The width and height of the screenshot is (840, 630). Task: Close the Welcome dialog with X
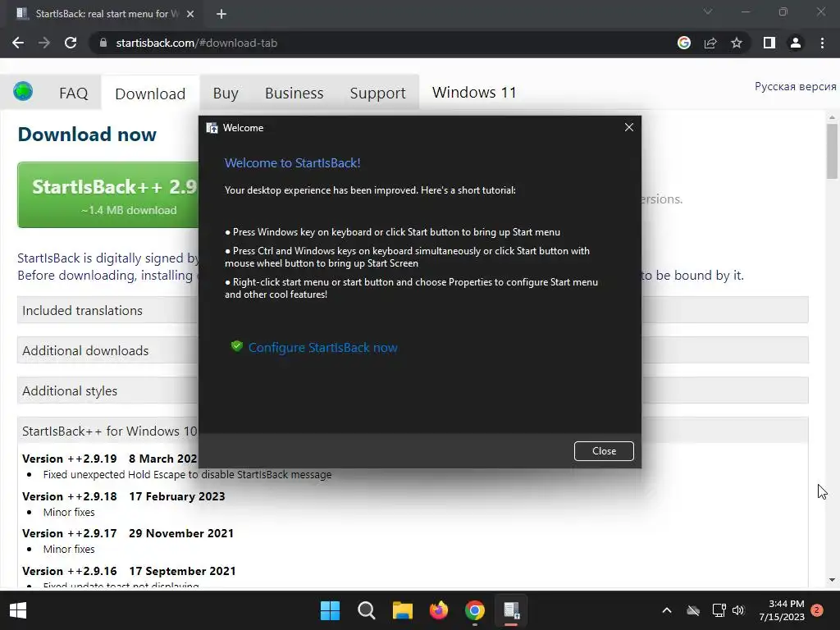[x=629, y=127]
